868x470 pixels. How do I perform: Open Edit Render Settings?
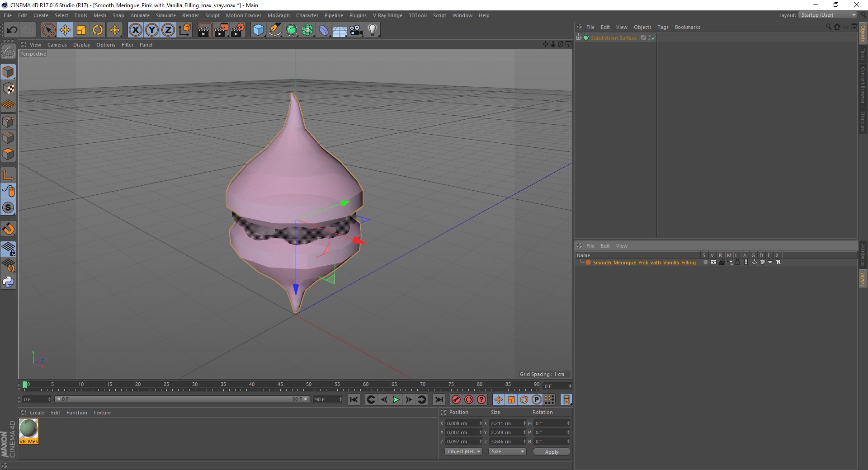(238, 30)
